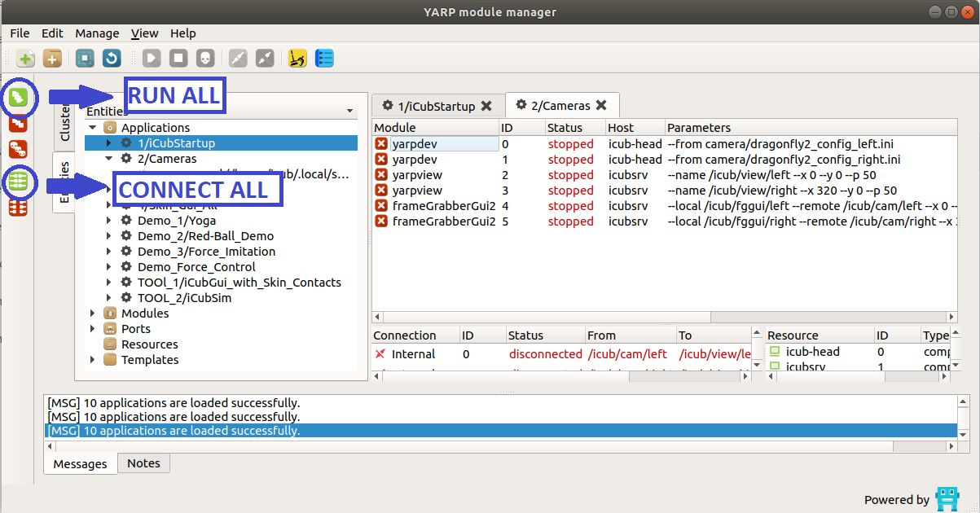Click the red Stop All sidebar icon
This screenshot has width=980, height=513.
click(x=18, y=123)
